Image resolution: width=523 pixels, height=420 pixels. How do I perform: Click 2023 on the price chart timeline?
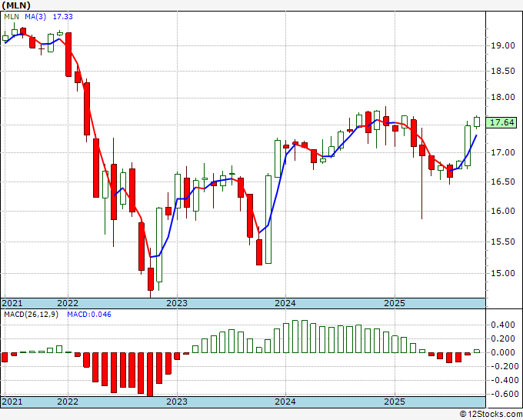tap(177, 303)
